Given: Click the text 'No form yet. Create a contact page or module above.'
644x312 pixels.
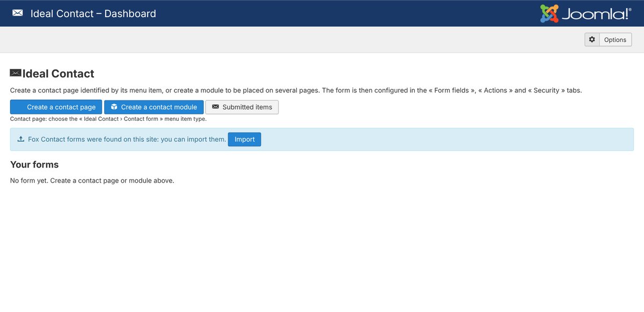Looking at the screenshot, I should tap(92, 180).
